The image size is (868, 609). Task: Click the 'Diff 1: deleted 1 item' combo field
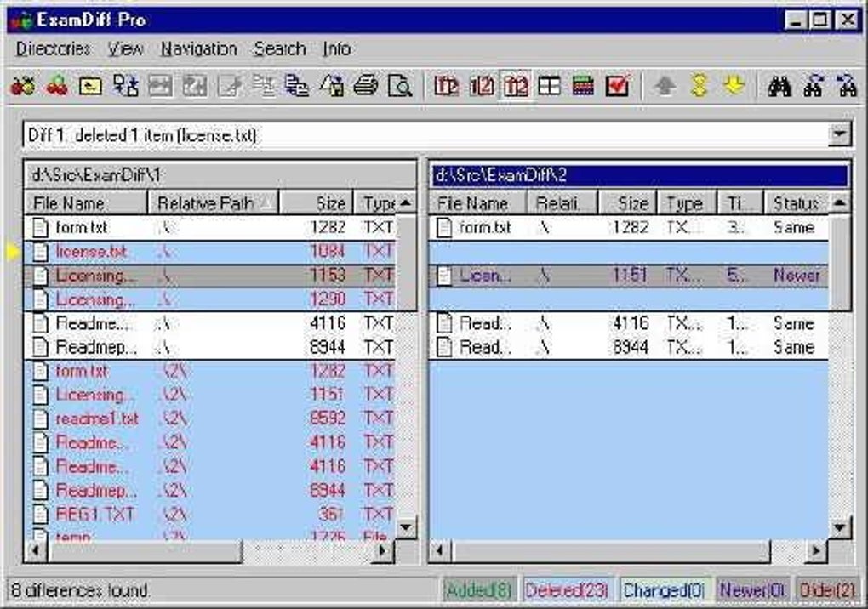coord(426,135)
